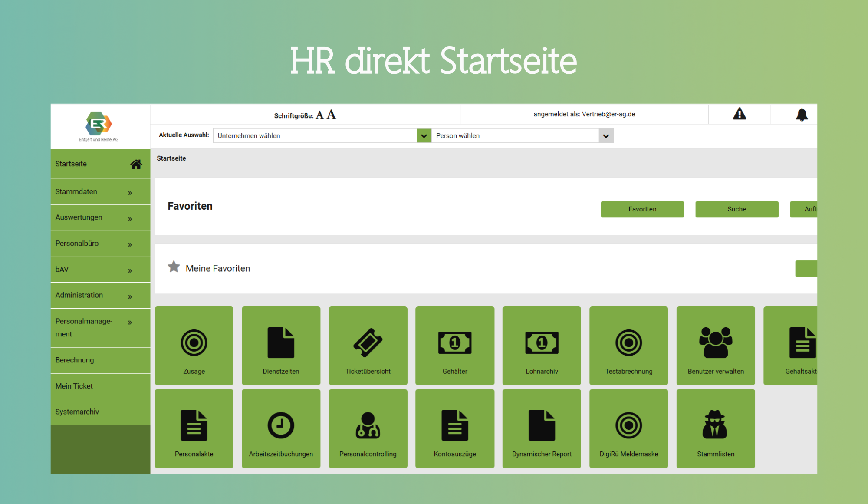Open Ticketübersicht via the ticket icon
Screen dimensions: 868x504
coord(368,342)
